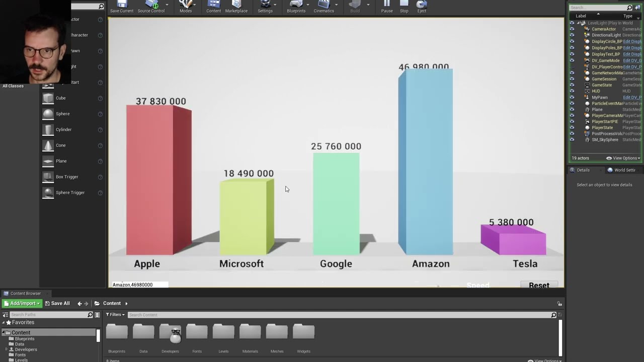The image size is (644, 362).
Task: Open Edit link for DisplayCircle_BP
Action: pos(632,42)
